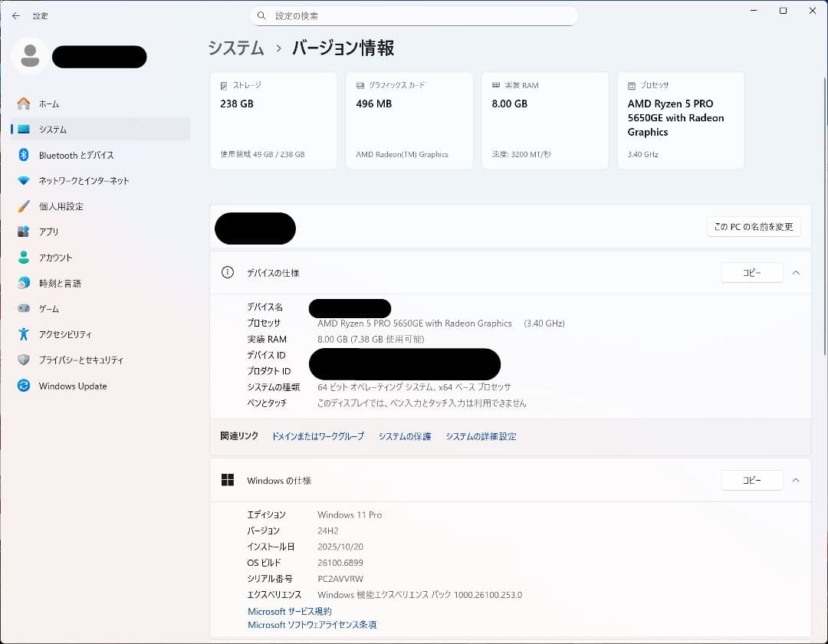
Task: Open Microsoft サービス規約 link
Action: pyautogui.click(x=290, y=611)
